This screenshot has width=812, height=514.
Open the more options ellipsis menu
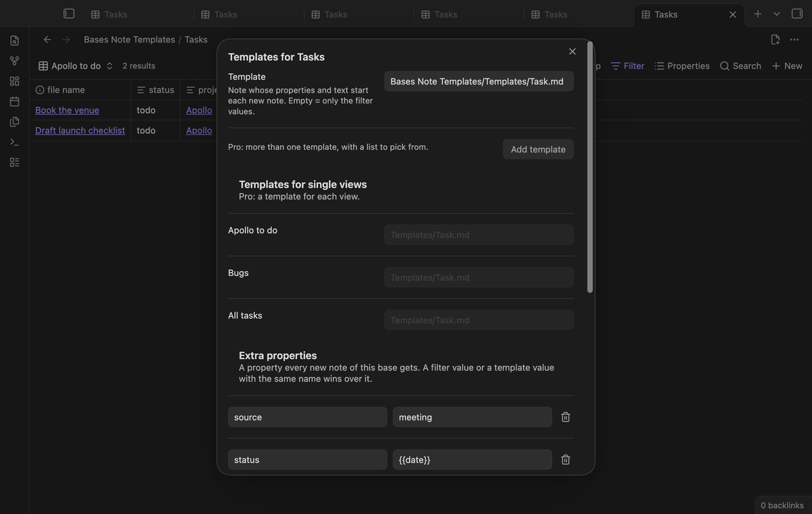794,39
